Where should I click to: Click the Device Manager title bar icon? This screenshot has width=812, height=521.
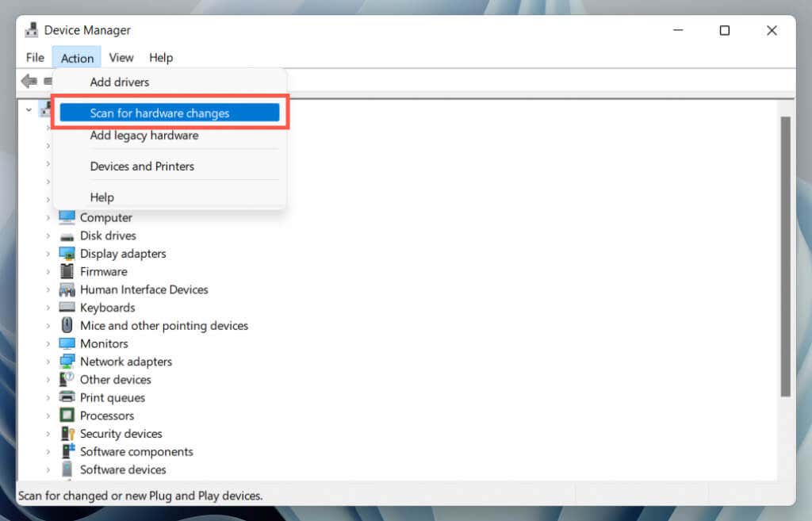[x=31, y=30]
